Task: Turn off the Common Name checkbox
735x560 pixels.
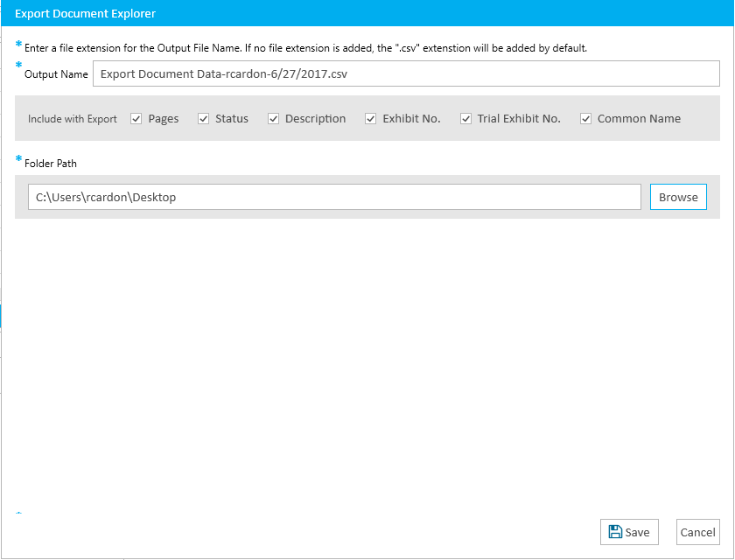Action: pyautogui.click(x=586, y=119)
